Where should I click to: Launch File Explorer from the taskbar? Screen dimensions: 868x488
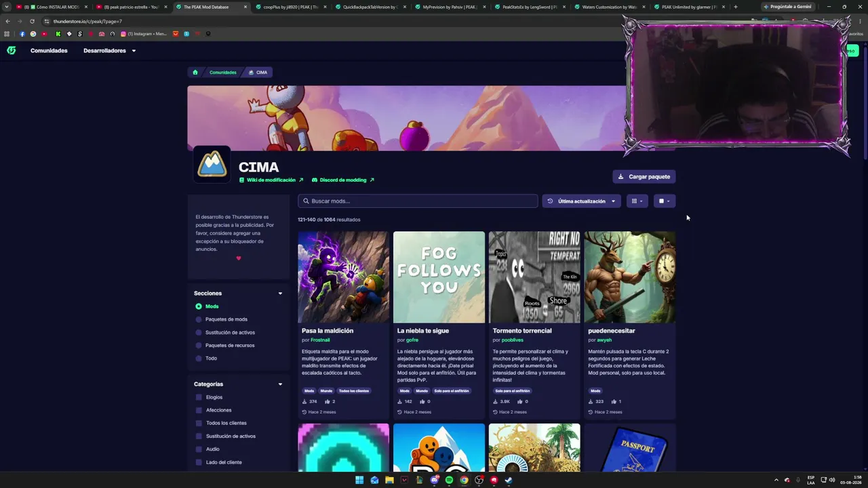pyautogui.click(x=389, y=480)
